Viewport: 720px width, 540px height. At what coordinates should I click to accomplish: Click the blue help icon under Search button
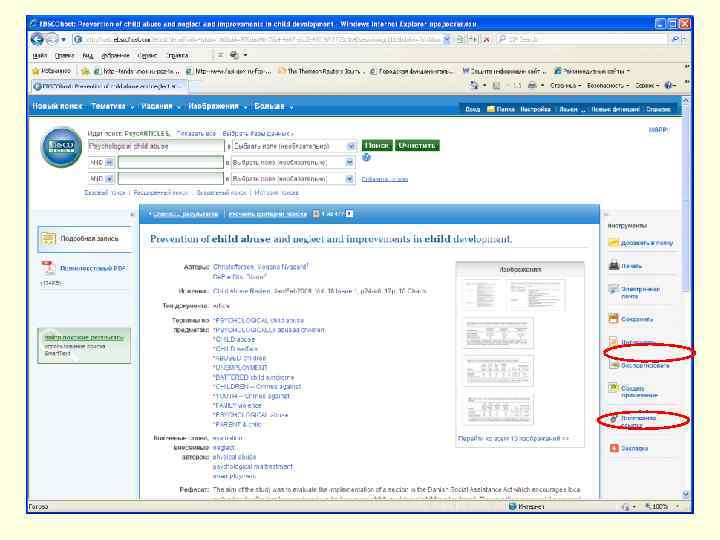[x=366, y=158]
